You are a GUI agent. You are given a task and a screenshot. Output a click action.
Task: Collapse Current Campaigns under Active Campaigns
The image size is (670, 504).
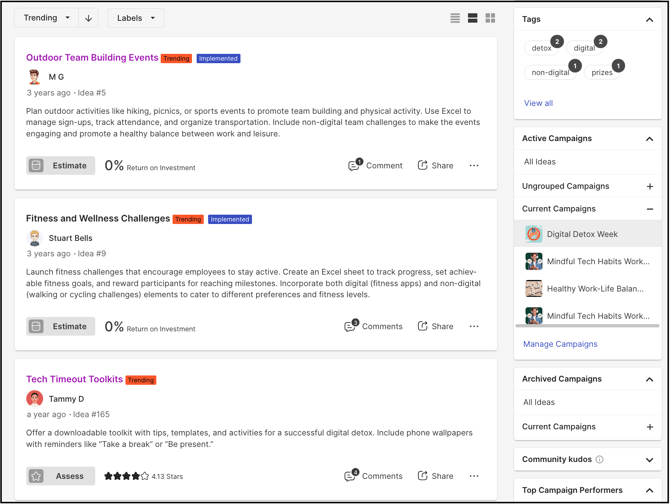click(649, 209)
